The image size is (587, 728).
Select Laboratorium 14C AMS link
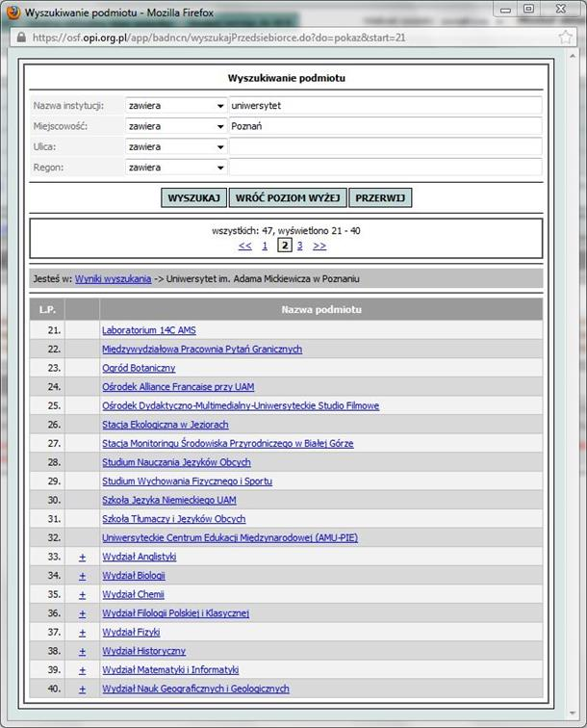click(149, 330)
